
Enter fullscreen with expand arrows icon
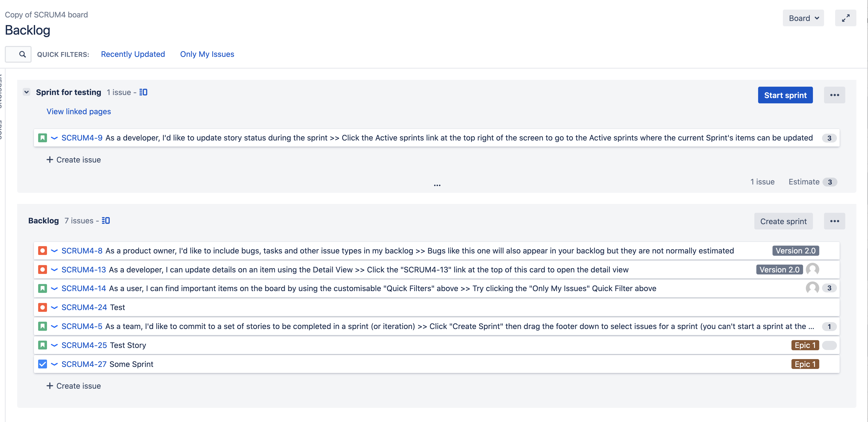[x=845, y=18]
